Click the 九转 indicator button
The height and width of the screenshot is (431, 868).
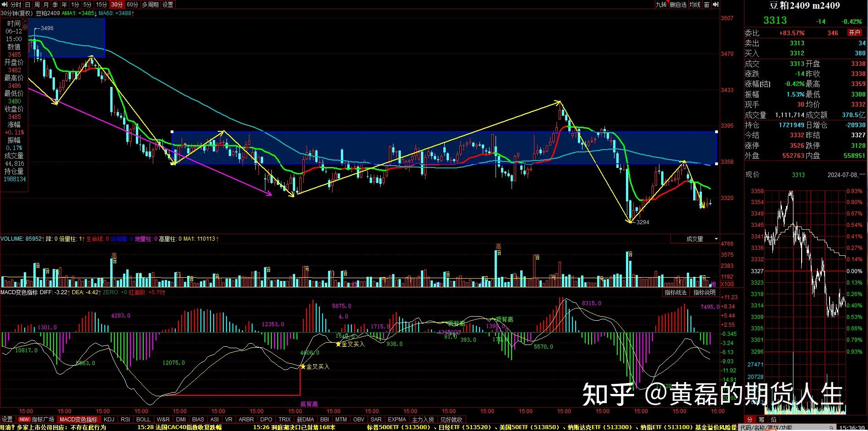click(x=661, y=5)
